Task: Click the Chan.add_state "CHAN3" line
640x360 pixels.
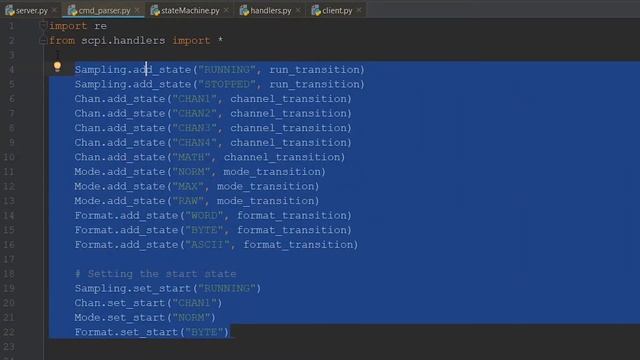Action: (x=213, y=128)
